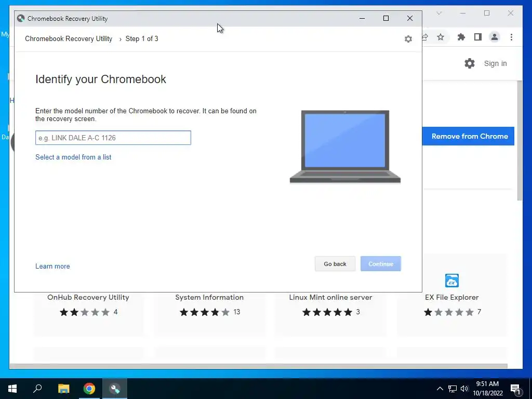Click the model number input field
The height and width of the screenshot is (399, 532).
[113, 138]
